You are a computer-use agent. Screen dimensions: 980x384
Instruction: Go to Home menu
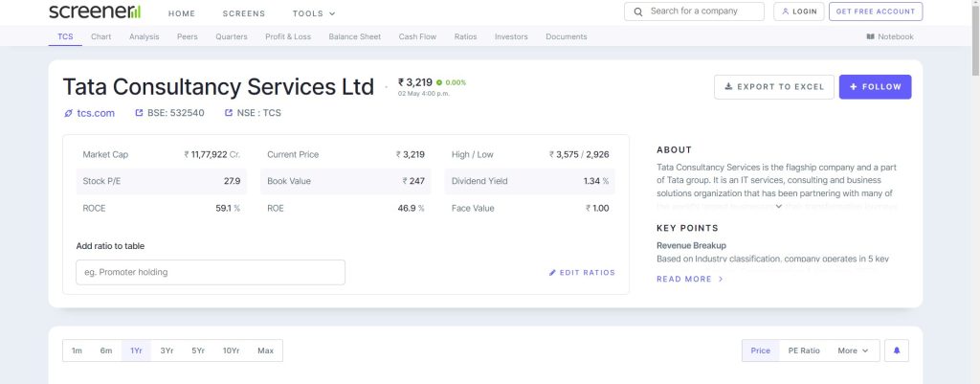coord(182,13)
